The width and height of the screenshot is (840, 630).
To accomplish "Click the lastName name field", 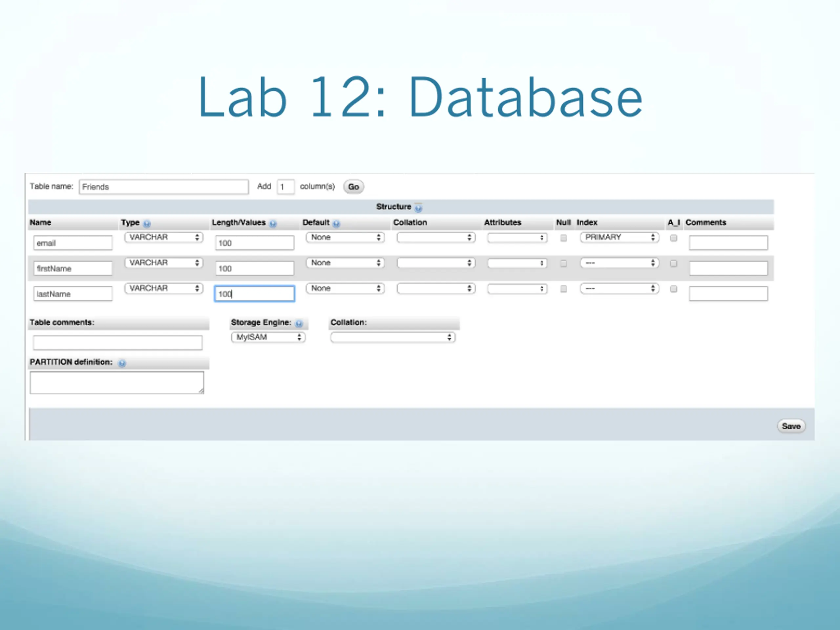I will pos(73,294).
